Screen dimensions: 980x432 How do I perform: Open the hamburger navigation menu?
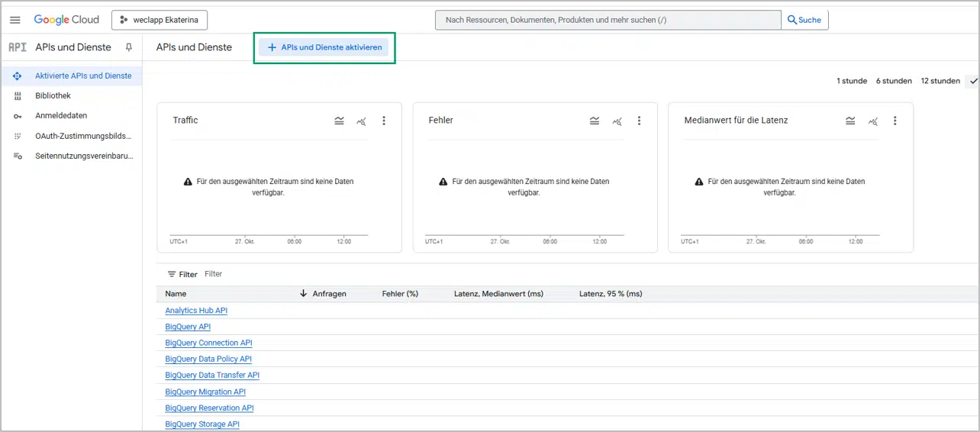coord(15,20)
